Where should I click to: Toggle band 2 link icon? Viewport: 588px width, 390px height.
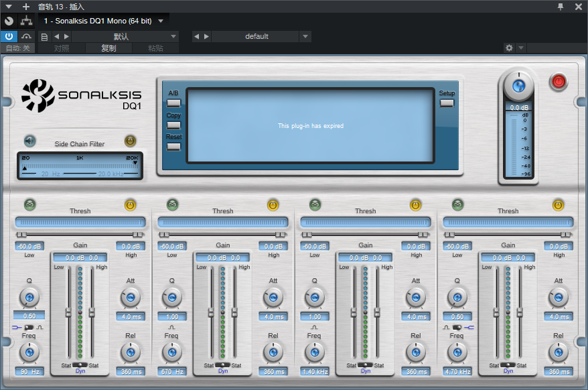[x=173, y=204]
